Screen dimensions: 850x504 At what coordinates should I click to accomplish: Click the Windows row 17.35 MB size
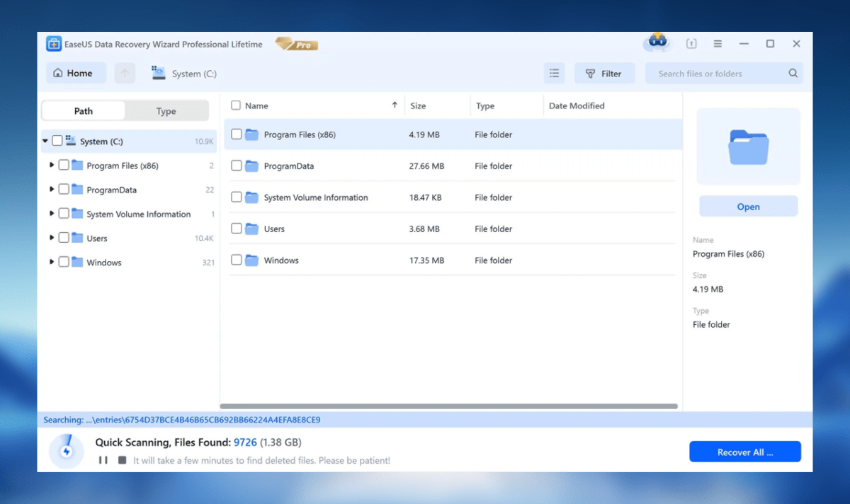tap(426, 260)
